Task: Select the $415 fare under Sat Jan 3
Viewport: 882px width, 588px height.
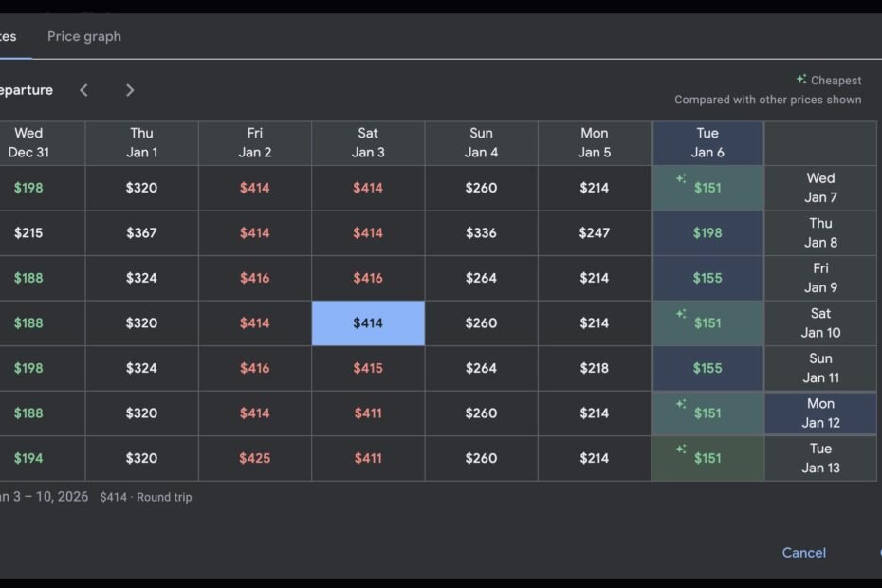Action: [x=368, y=368]
